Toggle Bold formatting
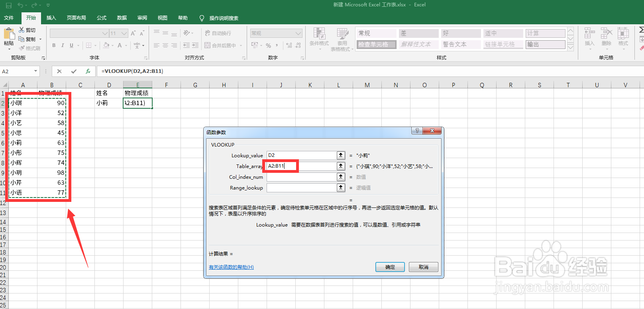Screen dimensions: 644x309 54,45
